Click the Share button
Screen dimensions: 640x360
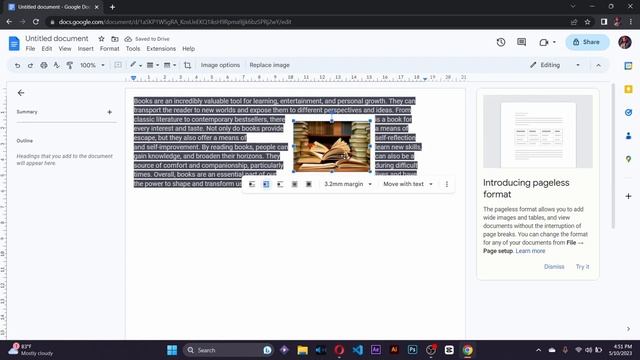[x=587, y=42]
